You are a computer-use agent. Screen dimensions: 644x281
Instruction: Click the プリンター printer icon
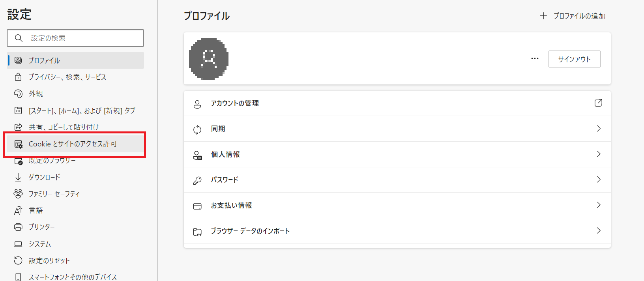click(18, 227)
